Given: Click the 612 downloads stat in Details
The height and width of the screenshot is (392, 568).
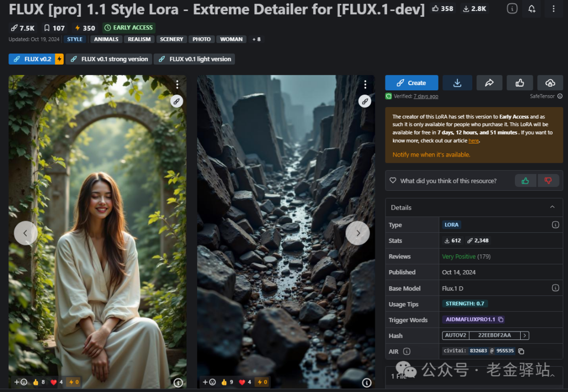Looking at the screenshot, I should point(452,240).
